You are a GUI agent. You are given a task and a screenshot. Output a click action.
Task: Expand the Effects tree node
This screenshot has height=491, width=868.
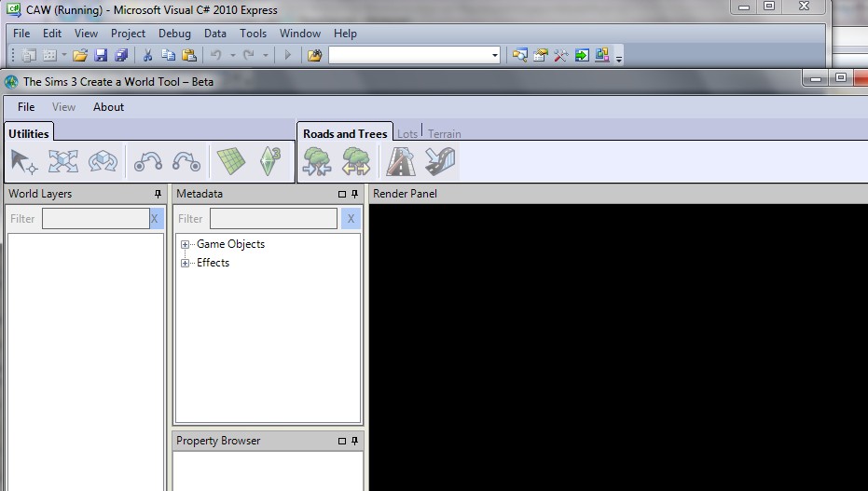[x=185, y=263]
